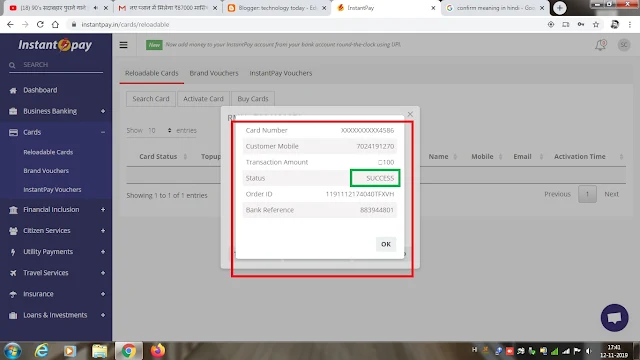Click the hamburger menu icon
The height and width of the screenshot is (360, 640).
point(123,45)
